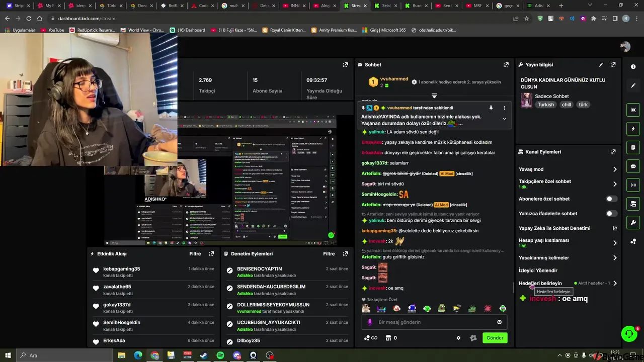Image resolution: width=644 pixels, height=362 pixels.
Task: Open Steam from the taskbar
Action: 204,355
